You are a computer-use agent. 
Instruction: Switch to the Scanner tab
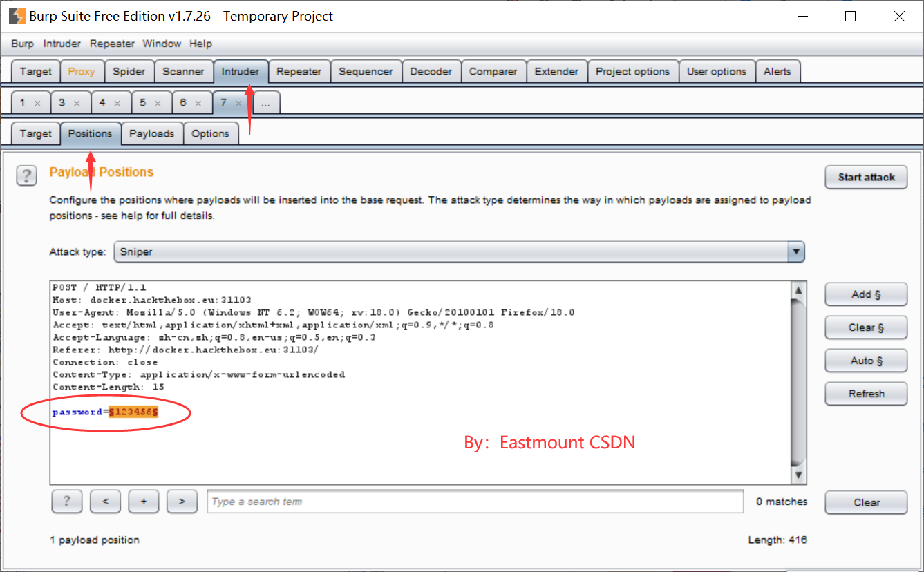click(x=183, y=72)
